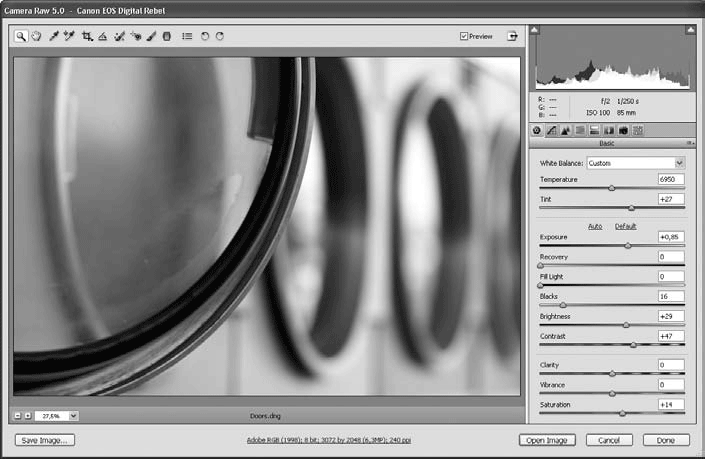Click the Temperature value field
705x459 pixels.
pos(671,178)
